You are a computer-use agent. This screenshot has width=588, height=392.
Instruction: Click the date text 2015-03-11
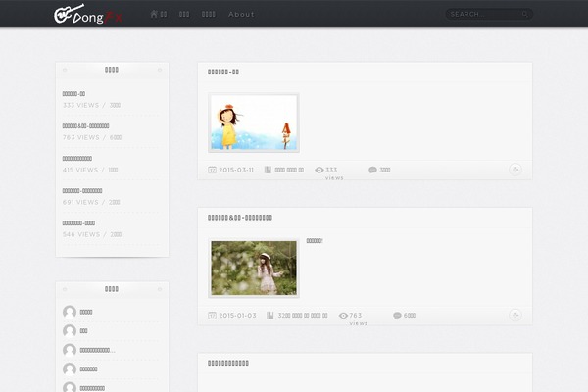pos(236,170)
